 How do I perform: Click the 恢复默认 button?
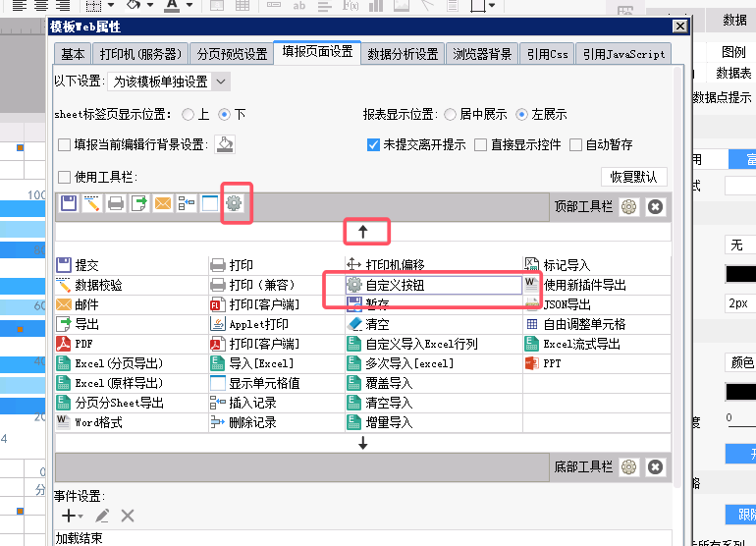(x=633, y=178)
